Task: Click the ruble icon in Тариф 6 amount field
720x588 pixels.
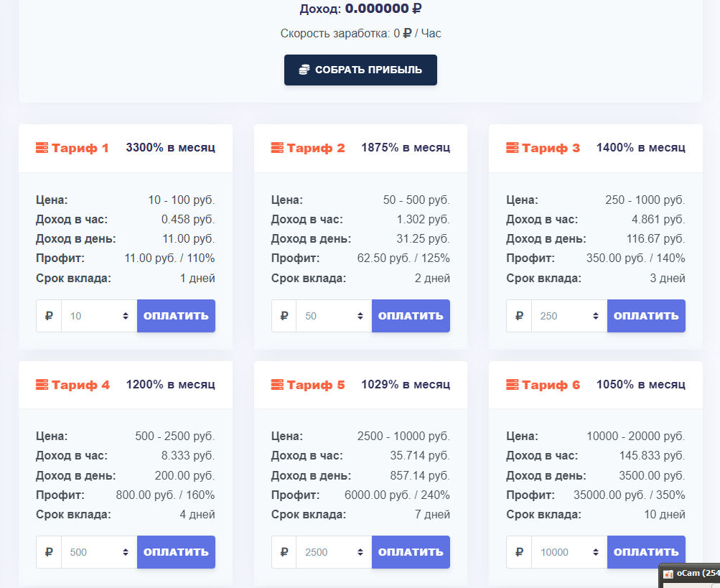Action: point(519,551)
